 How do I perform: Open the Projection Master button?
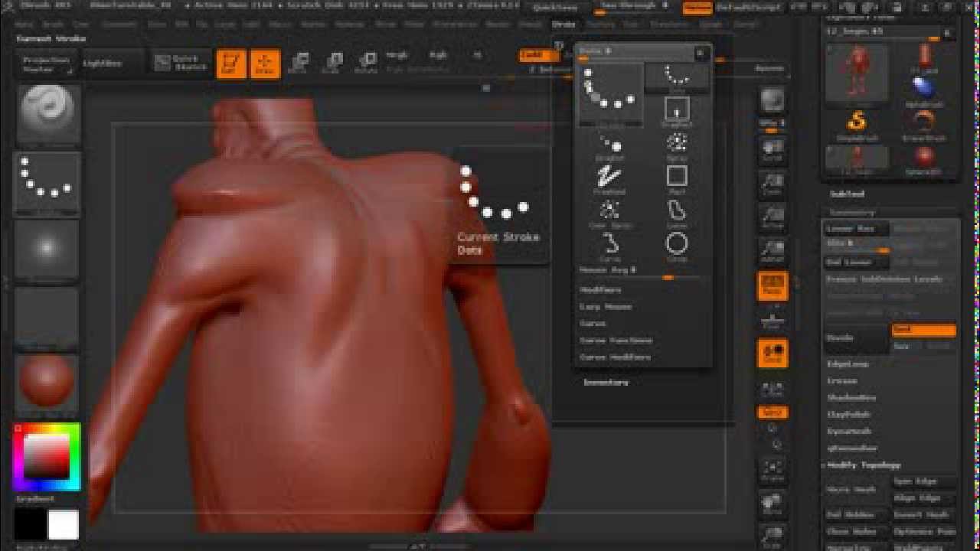click(47, 64)
